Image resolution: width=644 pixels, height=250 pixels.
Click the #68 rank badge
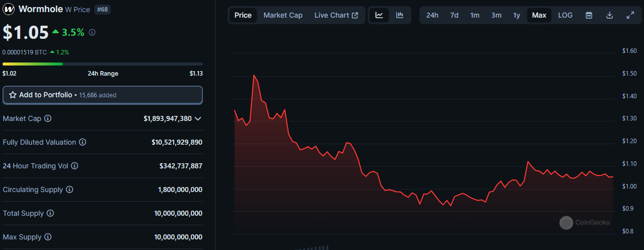[102, 9]
